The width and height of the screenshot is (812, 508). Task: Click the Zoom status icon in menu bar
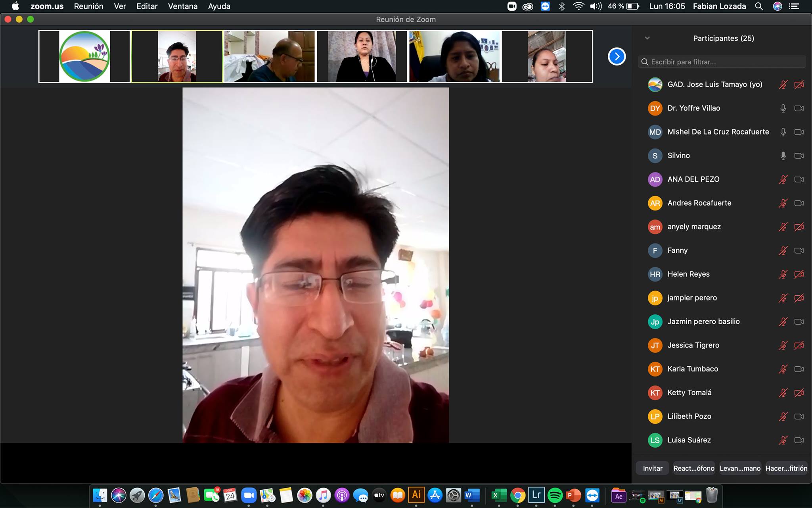(x=512, y=6)
